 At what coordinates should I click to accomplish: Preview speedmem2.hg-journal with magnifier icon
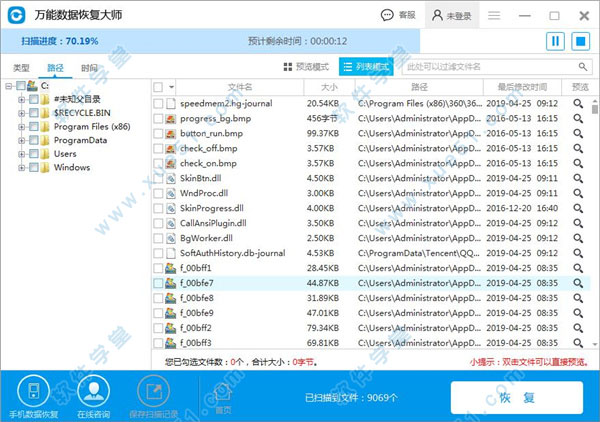pyautogui.click(x=578, y=103)
